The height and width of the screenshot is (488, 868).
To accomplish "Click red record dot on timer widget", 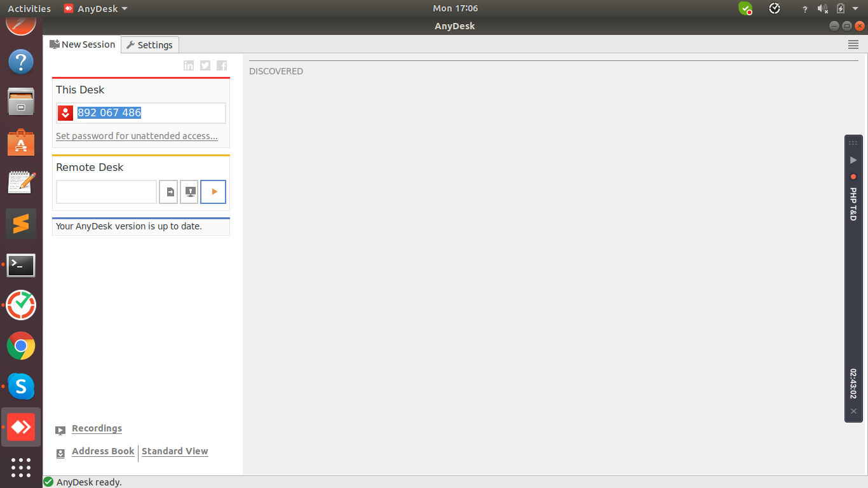I will [x=853, y=177].
